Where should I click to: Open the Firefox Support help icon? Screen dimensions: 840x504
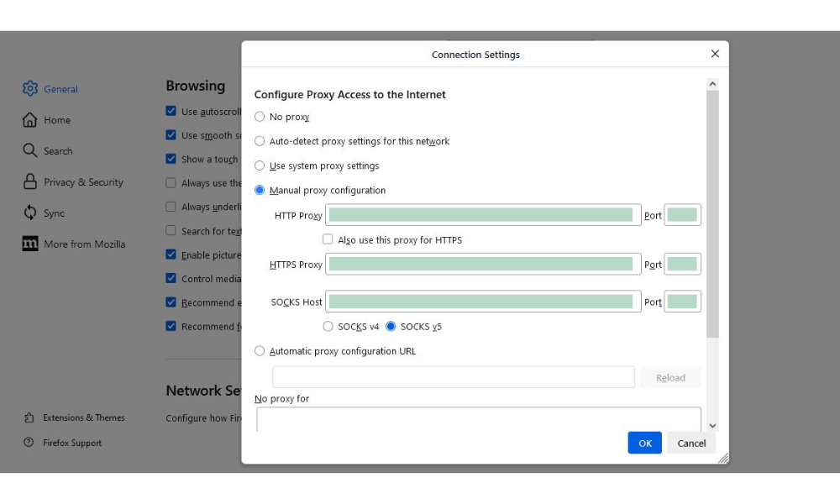29,443
